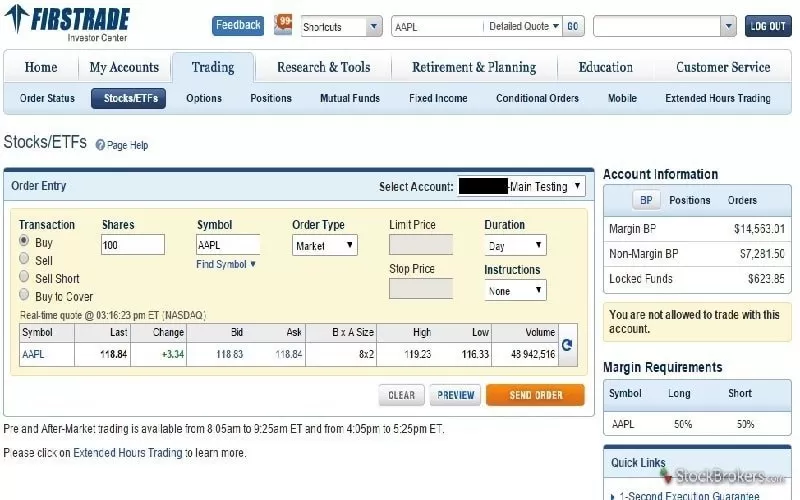Open the Positions submenu item
The width and height of the screenshot is (800, 500).
(x=271, y=98)
